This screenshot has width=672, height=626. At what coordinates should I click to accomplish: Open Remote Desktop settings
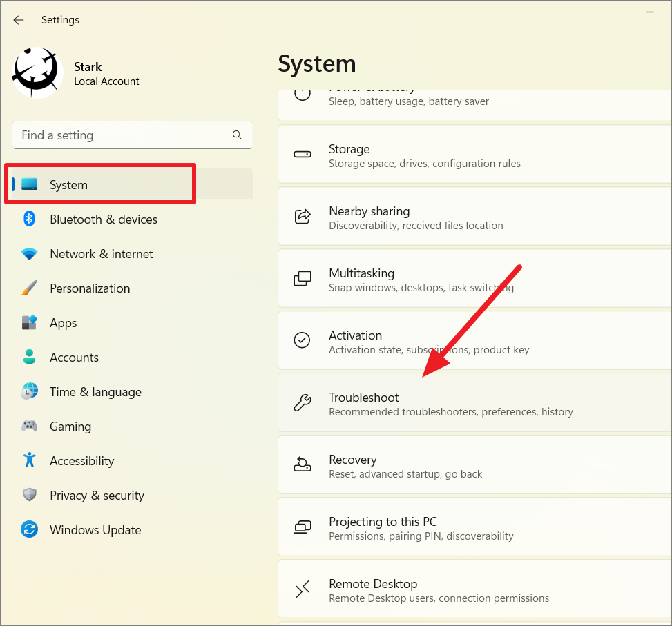click(x=475, y=589)
